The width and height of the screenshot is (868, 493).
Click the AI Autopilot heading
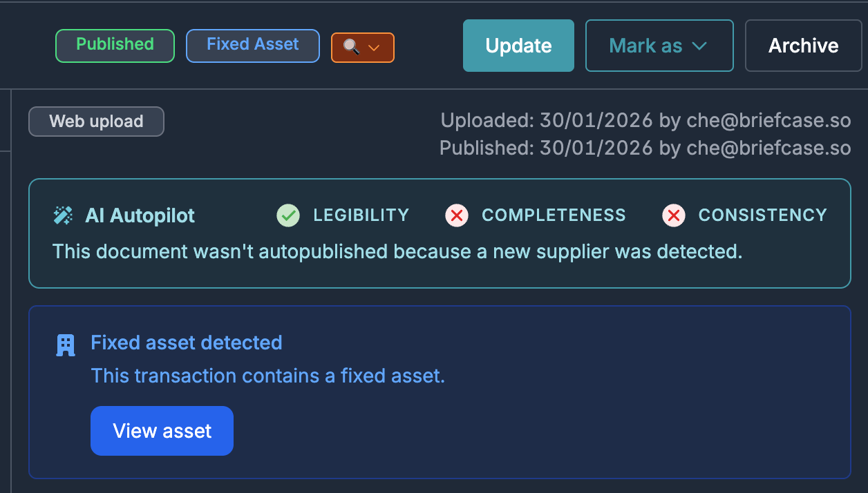(140, 215)
